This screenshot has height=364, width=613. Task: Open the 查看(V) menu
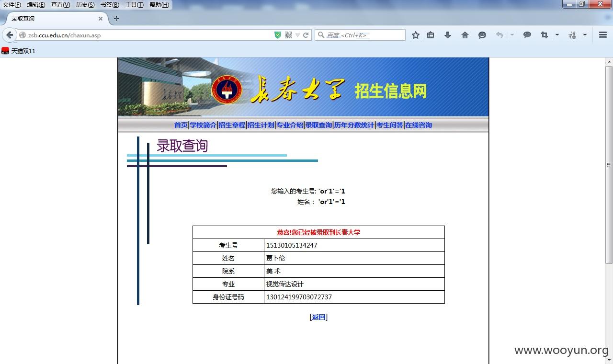[60, 5]
